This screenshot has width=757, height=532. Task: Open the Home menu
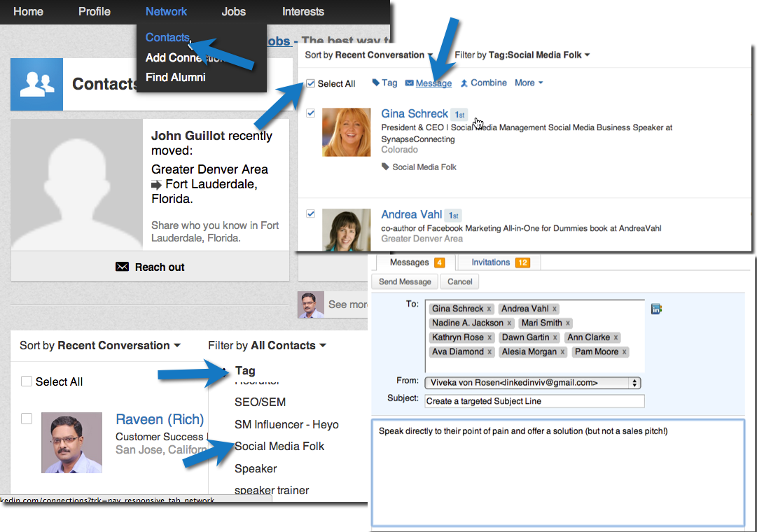click(29, 12)
